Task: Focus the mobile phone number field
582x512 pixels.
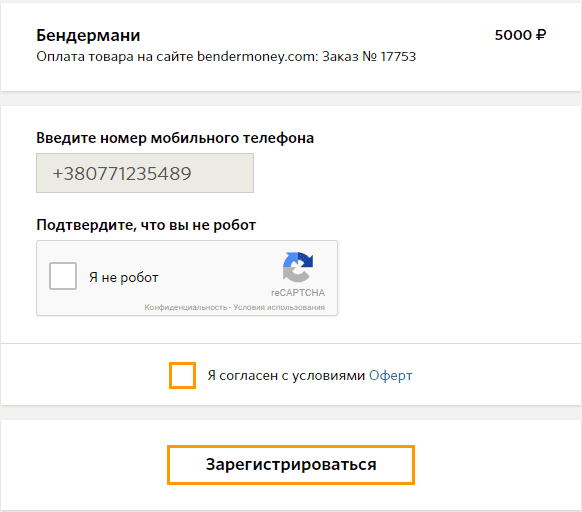Action: [145, 173]
